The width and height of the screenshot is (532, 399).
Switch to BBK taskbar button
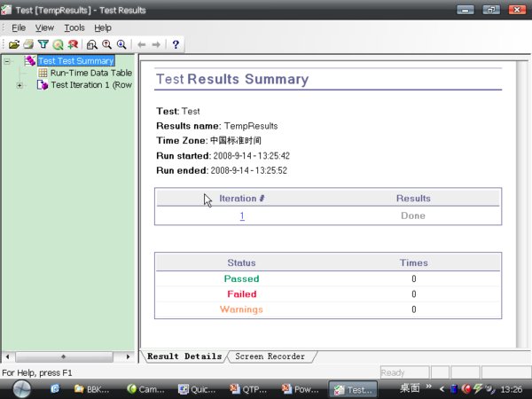[92, 389]
